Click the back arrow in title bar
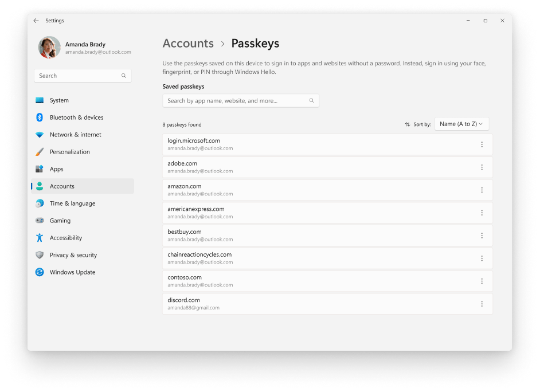The width and height of the screenshot is (540, 392). 36,21
